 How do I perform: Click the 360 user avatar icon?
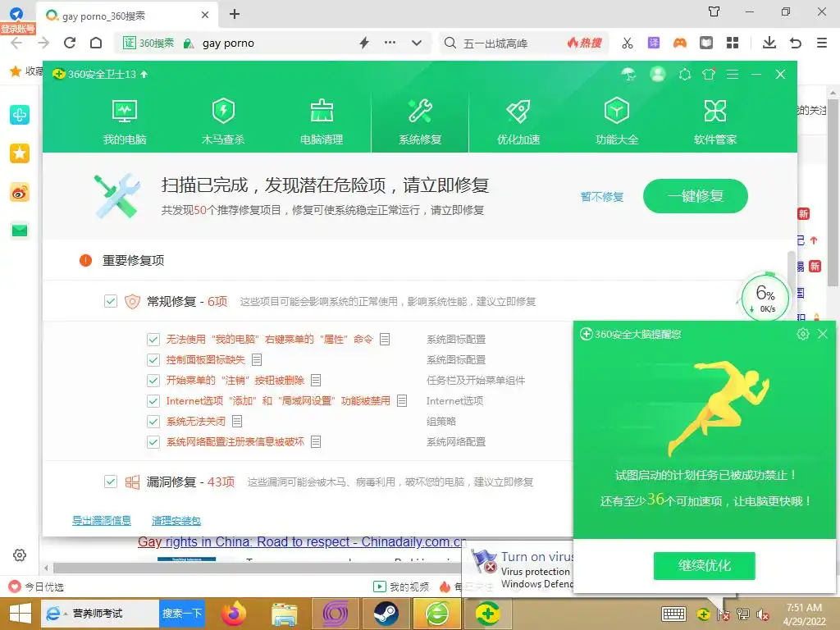tap(658, 74)
